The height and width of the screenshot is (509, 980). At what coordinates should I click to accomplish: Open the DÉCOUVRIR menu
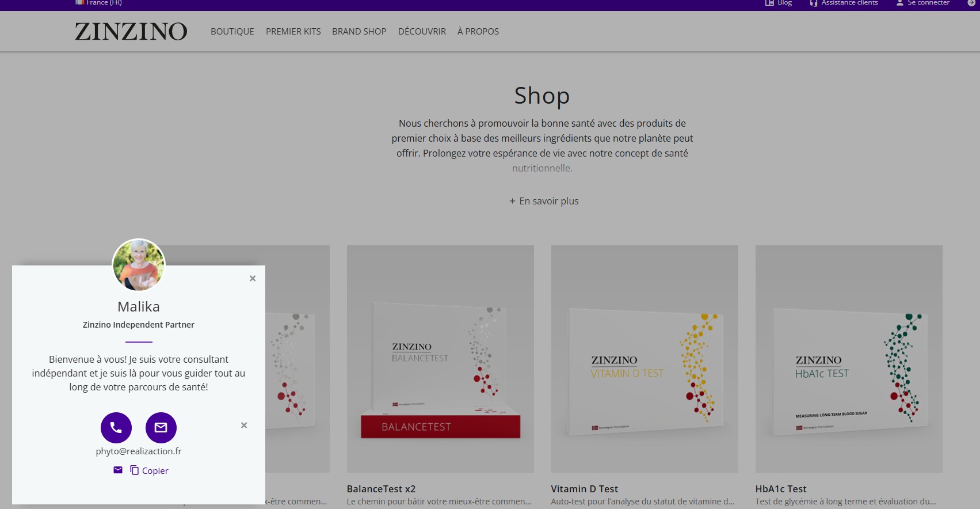pos(422,32)
